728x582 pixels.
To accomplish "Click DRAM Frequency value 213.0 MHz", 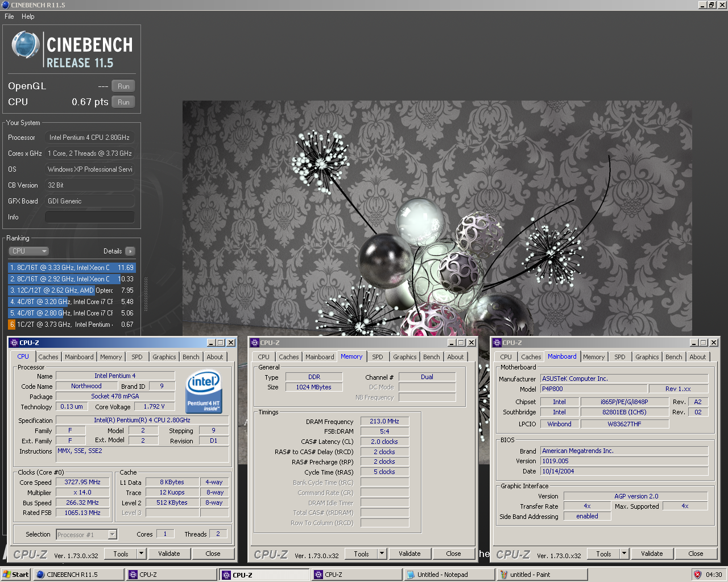I will pyautogui.click(x=384, y=421).
